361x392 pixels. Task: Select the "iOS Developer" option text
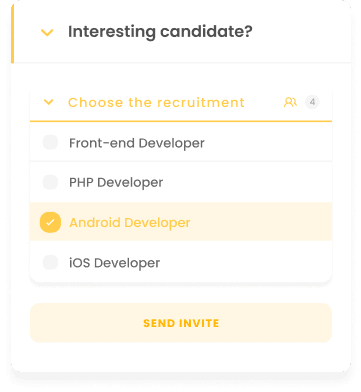tap(114, 263)
